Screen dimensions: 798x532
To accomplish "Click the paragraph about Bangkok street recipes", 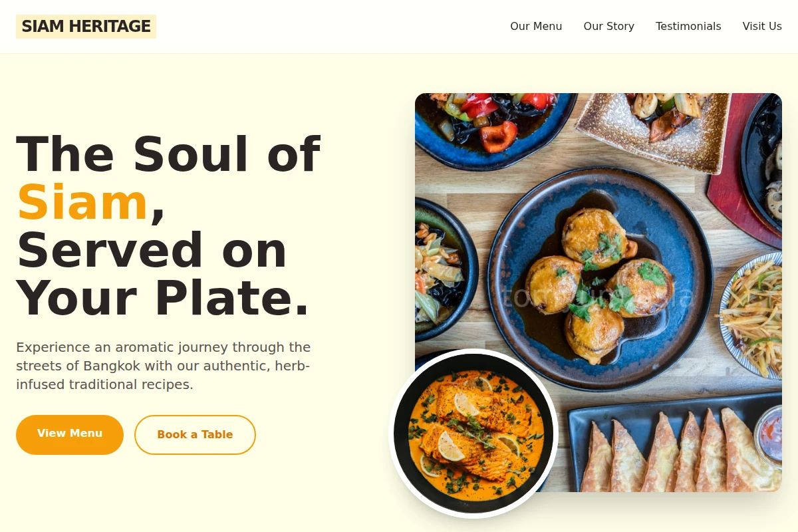I will [164, 366].
